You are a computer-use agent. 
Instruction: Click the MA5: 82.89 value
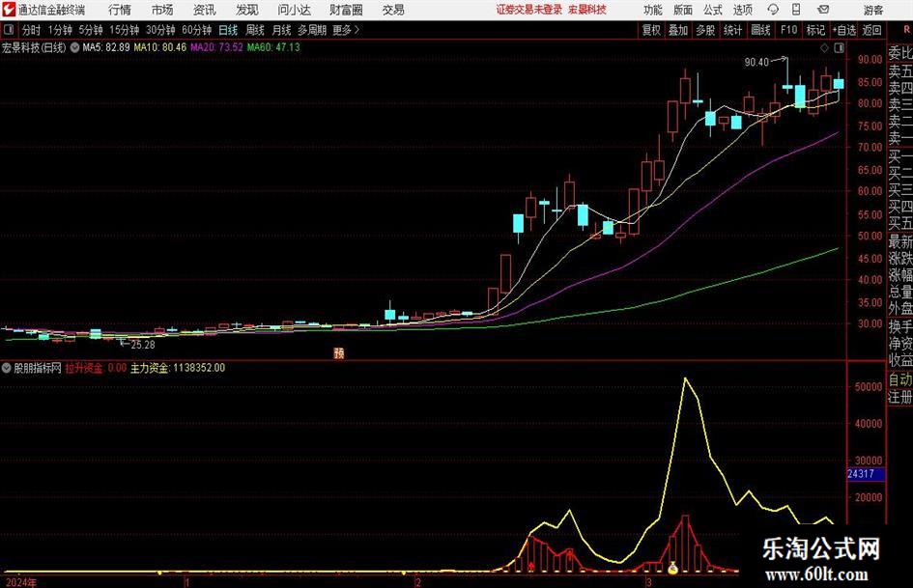click(x=106, y=47)
